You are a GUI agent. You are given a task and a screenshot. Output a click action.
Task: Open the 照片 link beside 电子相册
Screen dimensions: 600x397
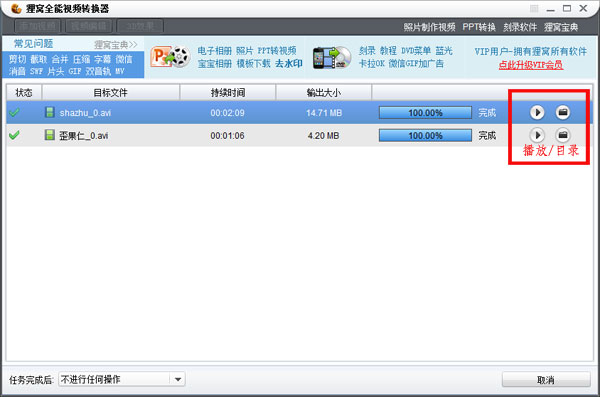[x=245, y=51]
